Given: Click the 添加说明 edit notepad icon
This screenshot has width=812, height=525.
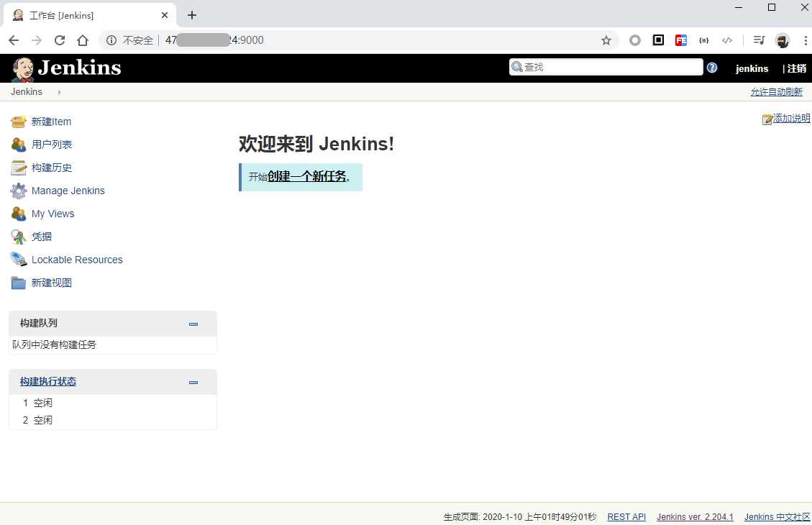Looking at the screenshot, I should [767, 119].
